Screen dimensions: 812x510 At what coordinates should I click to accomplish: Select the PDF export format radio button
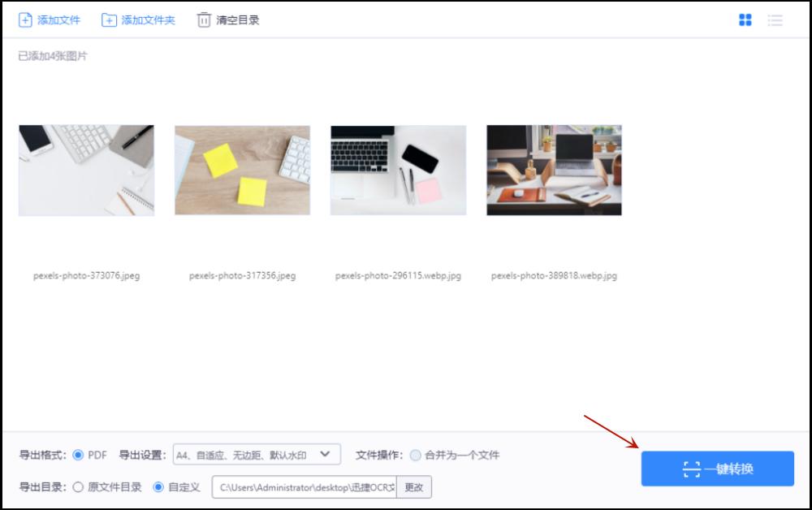point(78,455)
